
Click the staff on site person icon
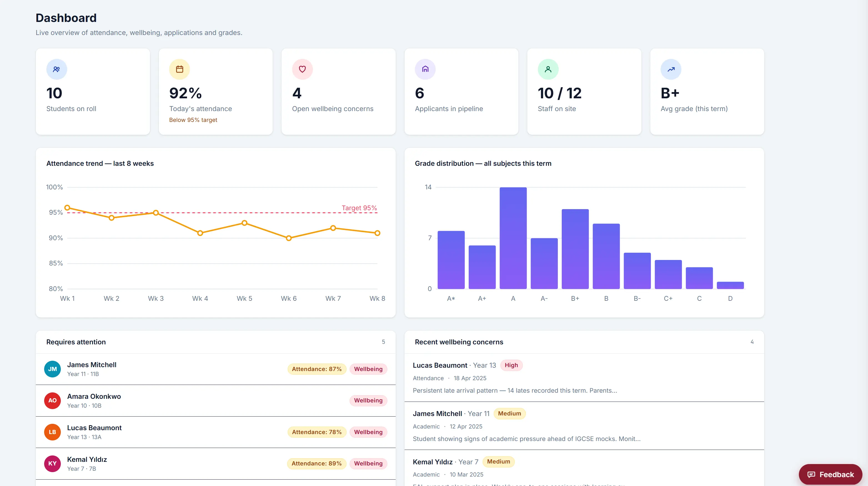click(x=548, y=69)
